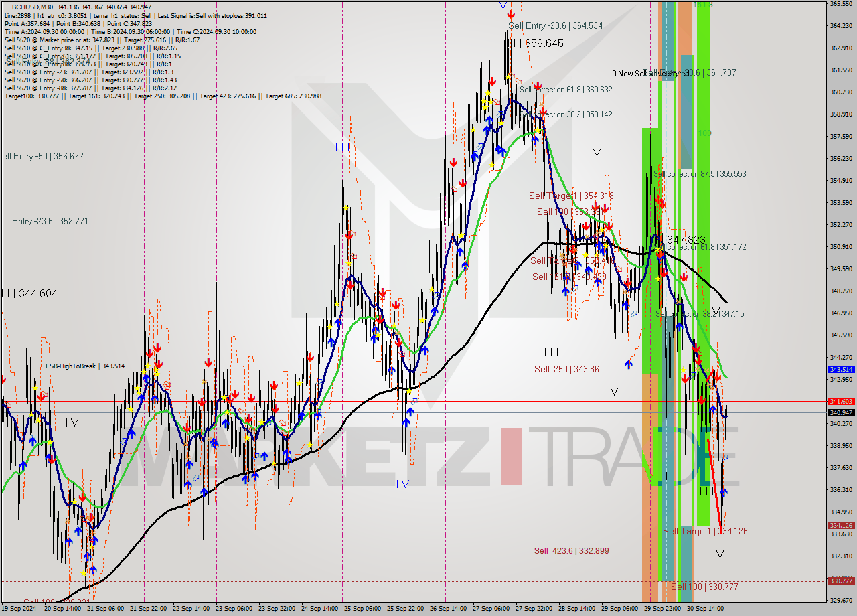Screen dimensions: 857x616
Task: Click the 24 Sep 14:00 time label
Action: 319,609
